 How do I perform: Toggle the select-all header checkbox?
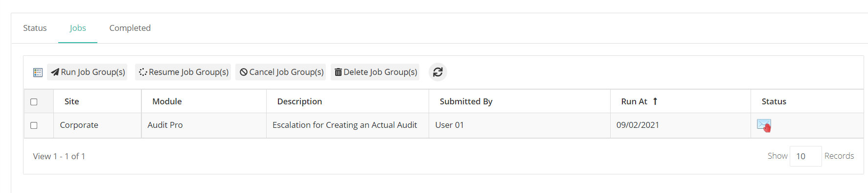click(34, 102)
